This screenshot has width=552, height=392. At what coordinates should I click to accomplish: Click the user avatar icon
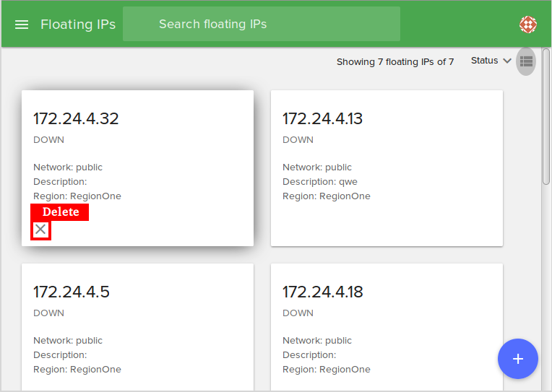(528, 25)
